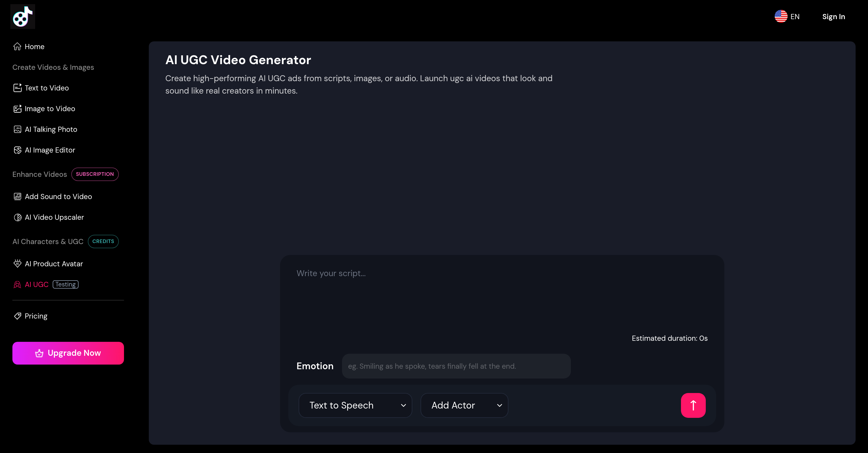868x453 pixels.
Task: Open the Pricing page
Action: click(x=36, y=316)
